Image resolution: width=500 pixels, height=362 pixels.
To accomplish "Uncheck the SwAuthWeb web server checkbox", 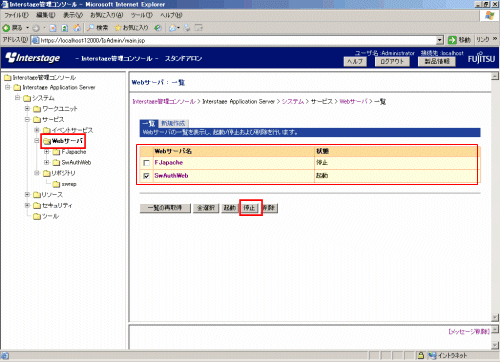I will tap(146, 176).
